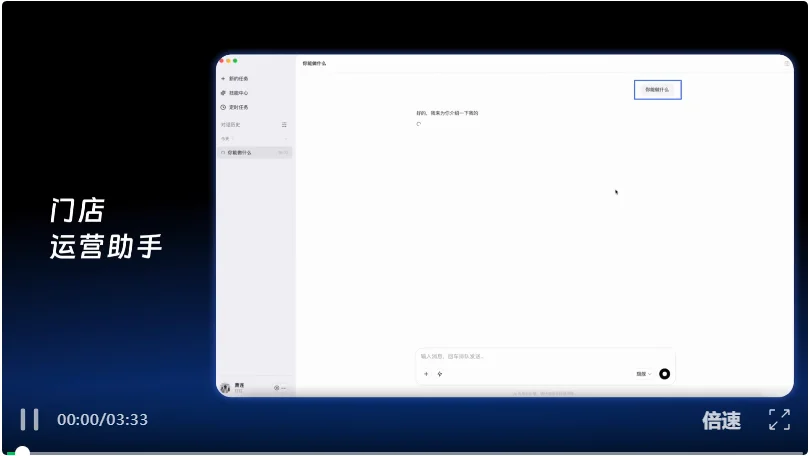Open 定时任务 scheduled tasks
Image resolution: width=810 pixels, height=456 pixels.
[239, 107]
